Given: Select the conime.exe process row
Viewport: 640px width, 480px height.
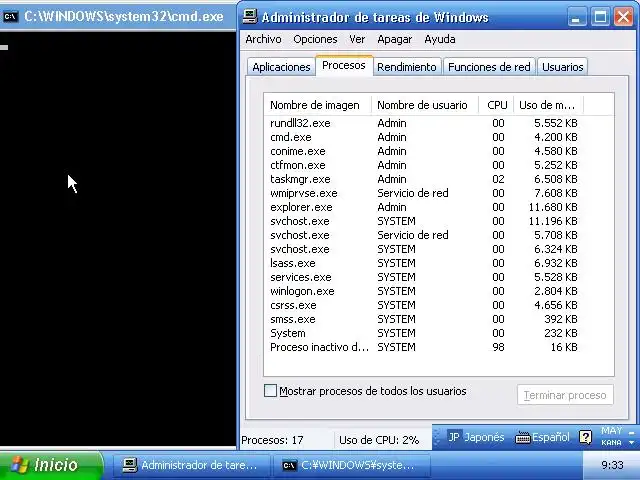Looking at the screenshot, I should pyautogui.click(x=424, y=151).
